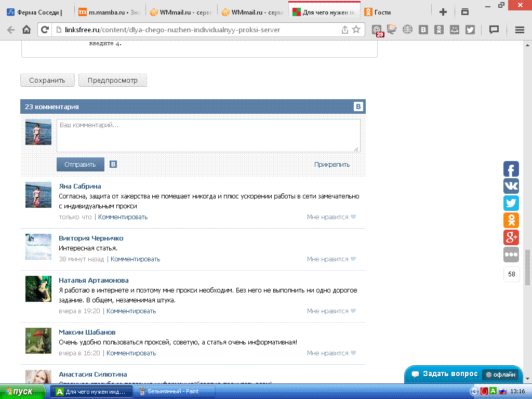Click VK logo in comments header
The height and width of the screenshot is (399, 532).
point(358,107)
